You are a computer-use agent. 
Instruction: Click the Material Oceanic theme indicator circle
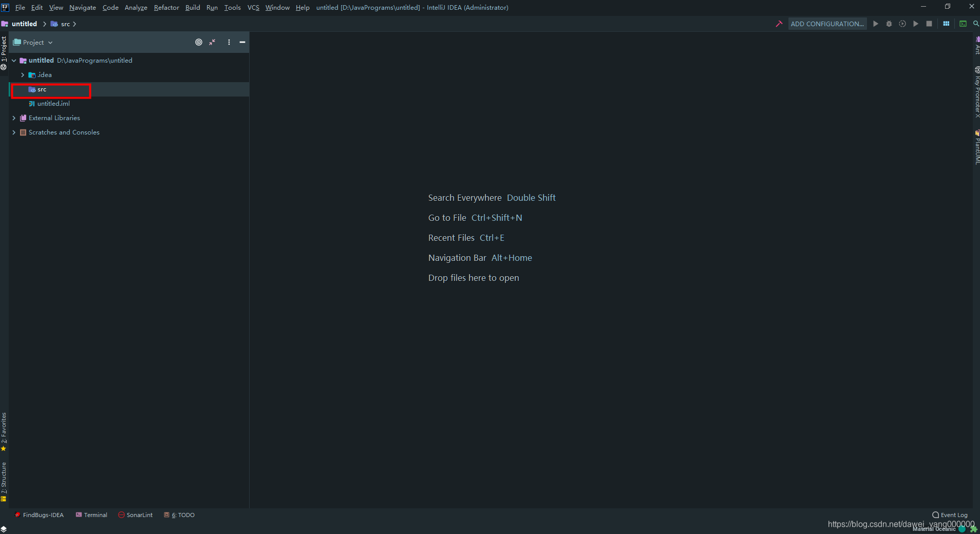[x=962, y=529]
